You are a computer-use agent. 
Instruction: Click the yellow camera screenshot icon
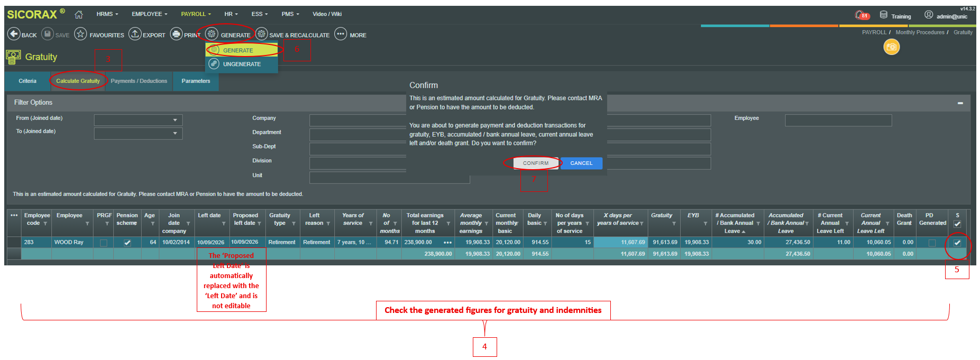[892, 47]
